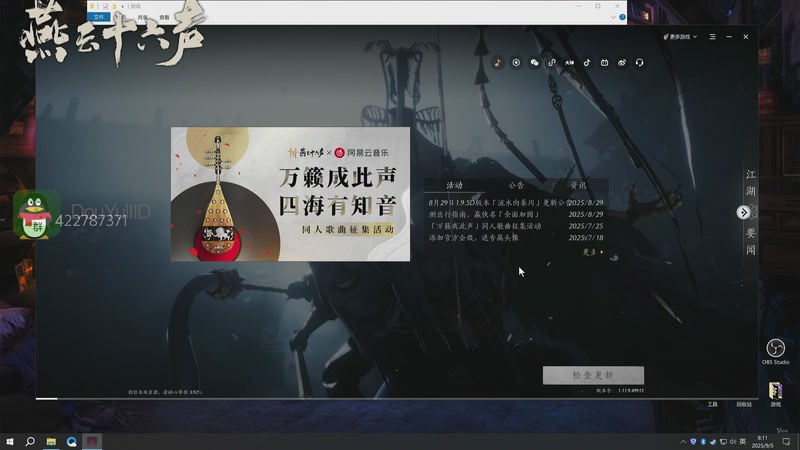Show hidden system tray icons
The height and width of the screenshot is (450, 800).
point(683,442)
